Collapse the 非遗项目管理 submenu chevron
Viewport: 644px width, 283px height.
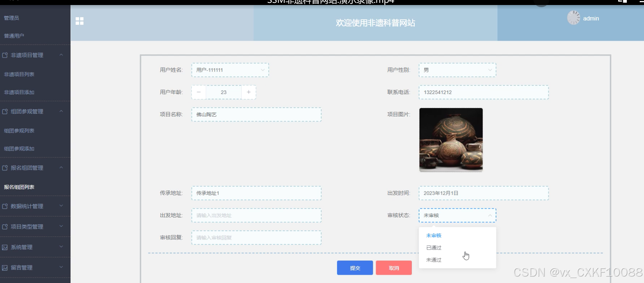tap(61, 55)
